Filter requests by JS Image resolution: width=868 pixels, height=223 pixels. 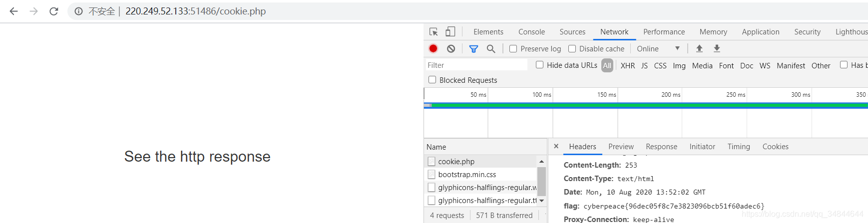click(x=644, y=65)
